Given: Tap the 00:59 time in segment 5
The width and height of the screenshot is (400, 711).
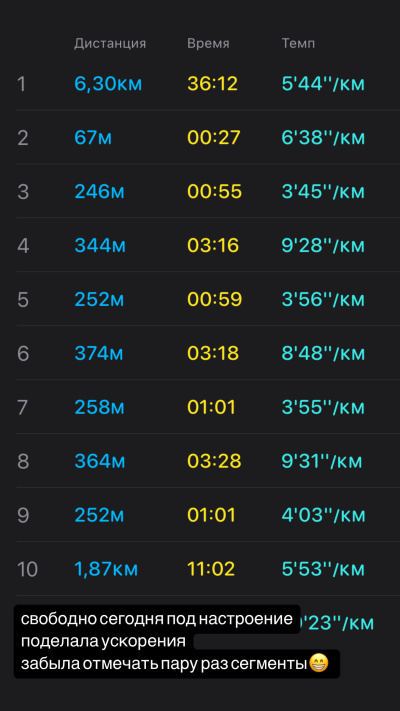Looking at the screenshot, I should pos(215,300).
